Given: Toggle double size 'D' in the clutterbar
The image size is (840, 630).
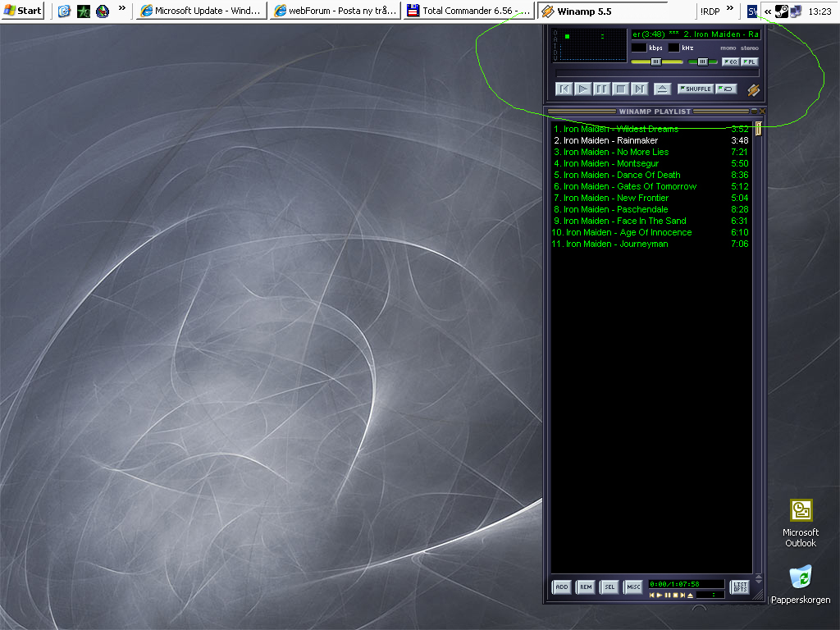Looking at the screenshot, I should [555, 52].
